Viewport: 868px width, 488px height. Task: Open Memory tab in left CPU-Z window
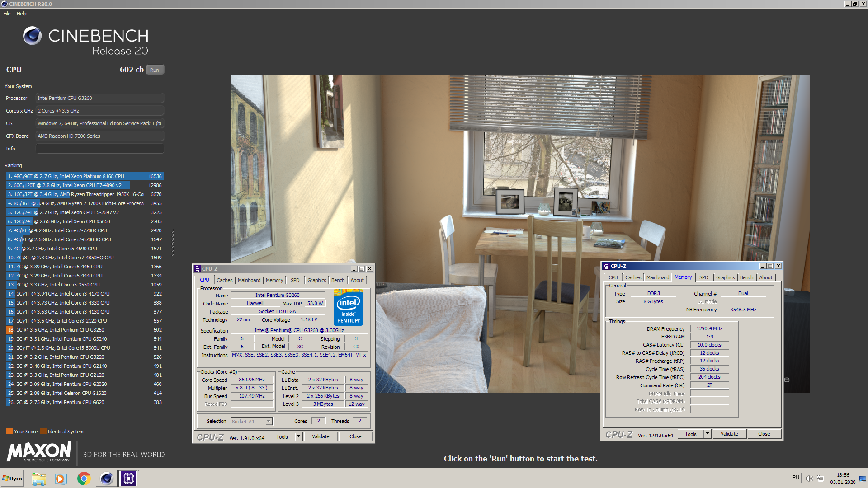274,280
